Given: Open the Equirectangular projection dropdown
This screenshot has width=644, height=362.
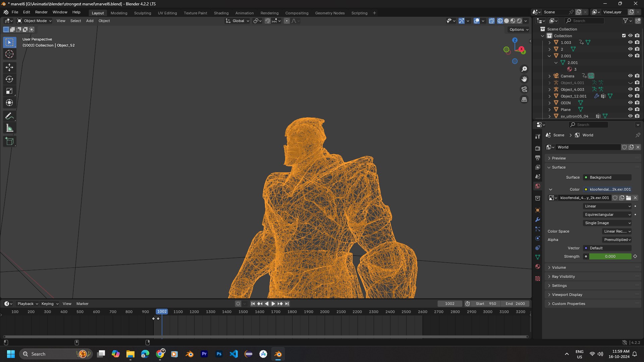Looking at the screenshot, I should pos(607,215).
